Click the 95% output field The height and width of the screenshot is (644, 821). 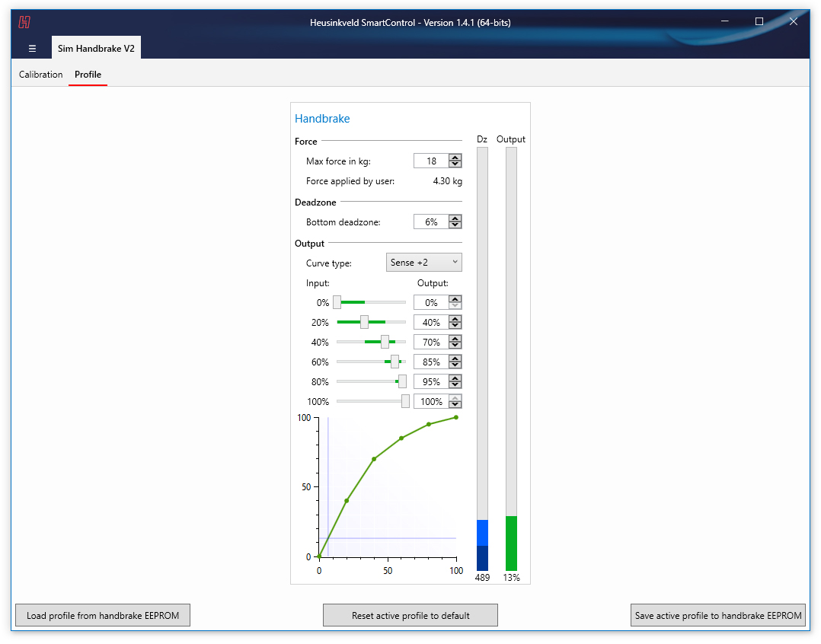(431, 382)
